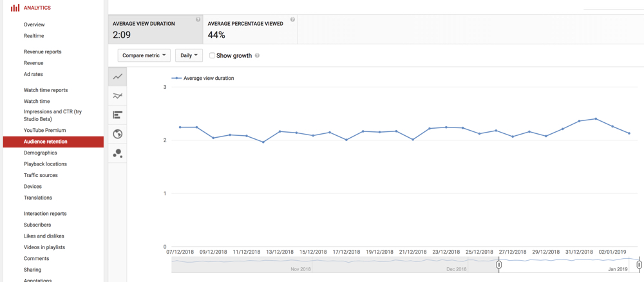The height and width of the screenshot is (282, 644).
Task: Select the bar chart view icon
Action: [117, 115]
